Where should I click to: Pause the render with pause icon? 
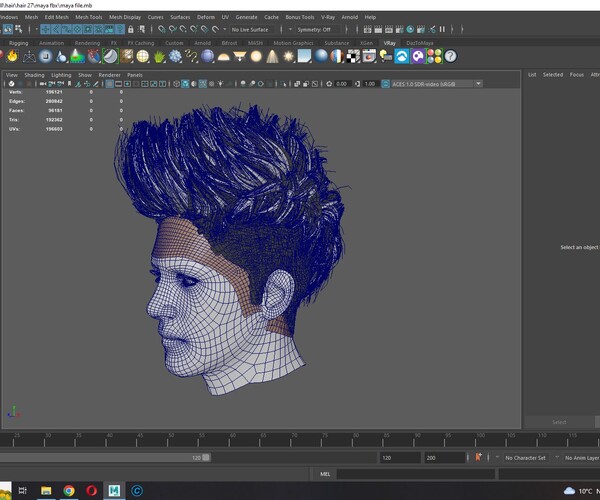tap(442, 29)
